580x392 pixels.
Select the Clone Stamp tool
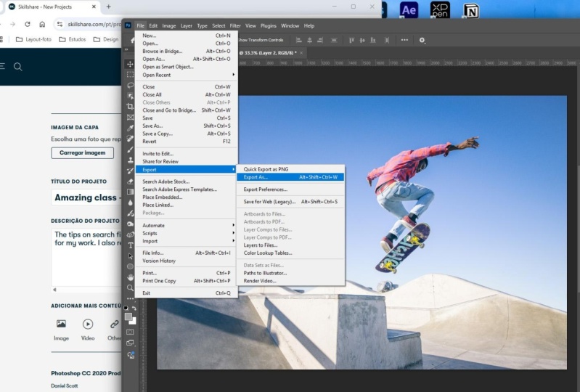pos(130,160)
